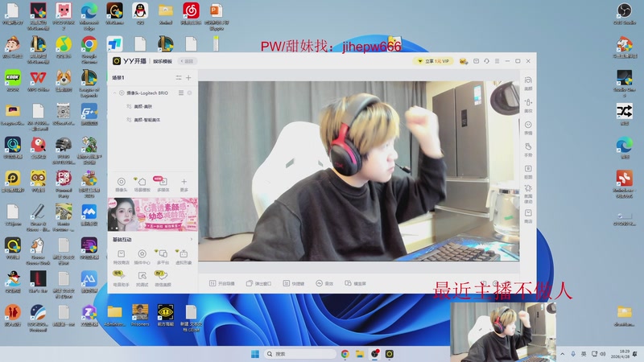The height and width of the screenshot is (362, 644).
Task: Open Chrome from the taskbar
Action: coord(345,354)
